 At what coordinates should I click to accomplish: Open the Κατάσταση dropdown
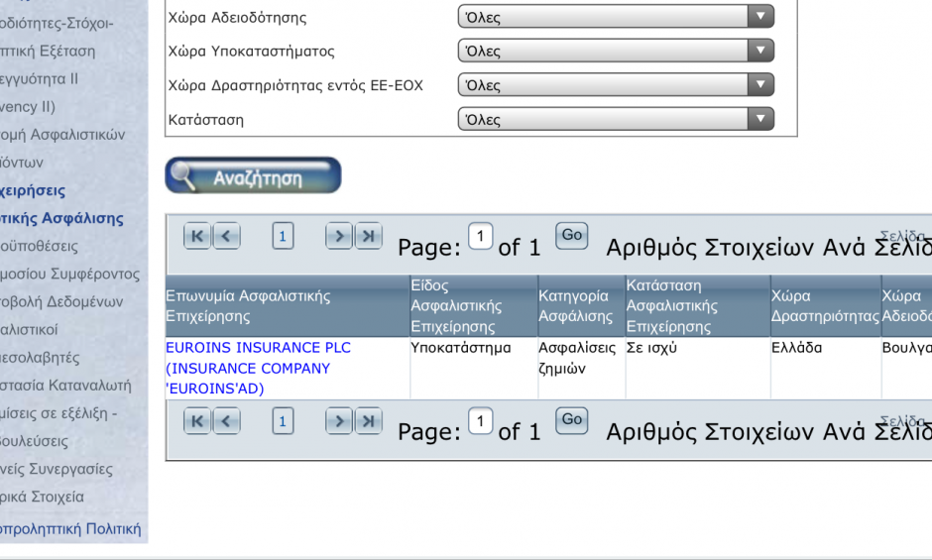click(x=616, y=119)
